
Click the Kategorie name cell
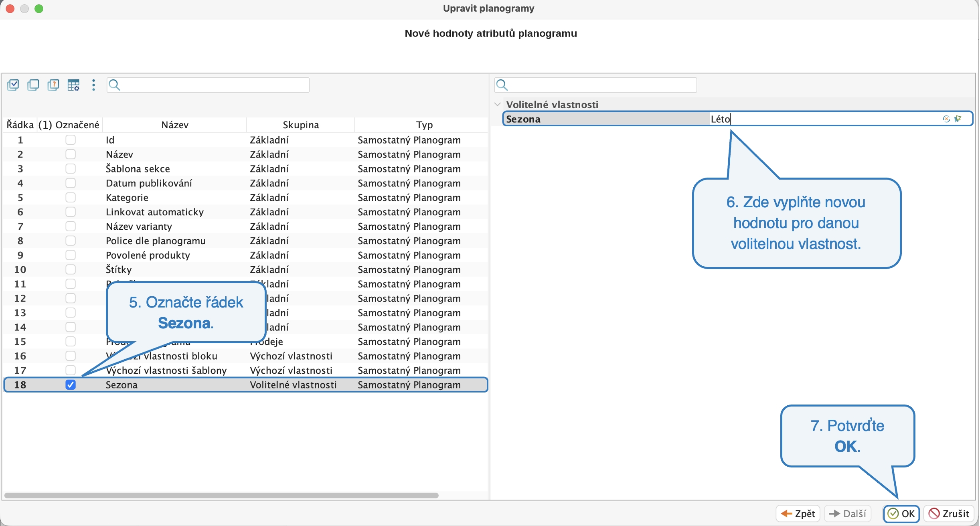tap(127, 198)
